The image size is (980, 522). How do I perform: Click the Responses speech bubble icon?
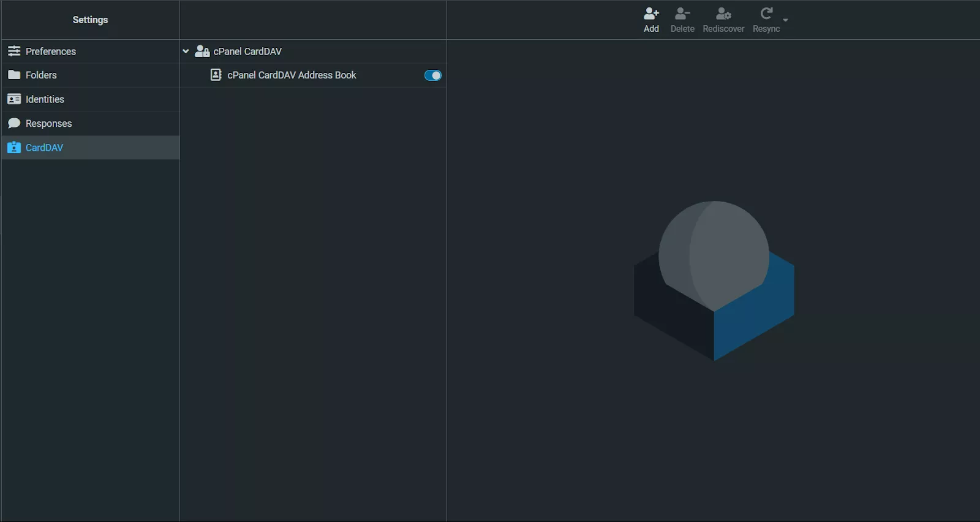coord(14,123)
